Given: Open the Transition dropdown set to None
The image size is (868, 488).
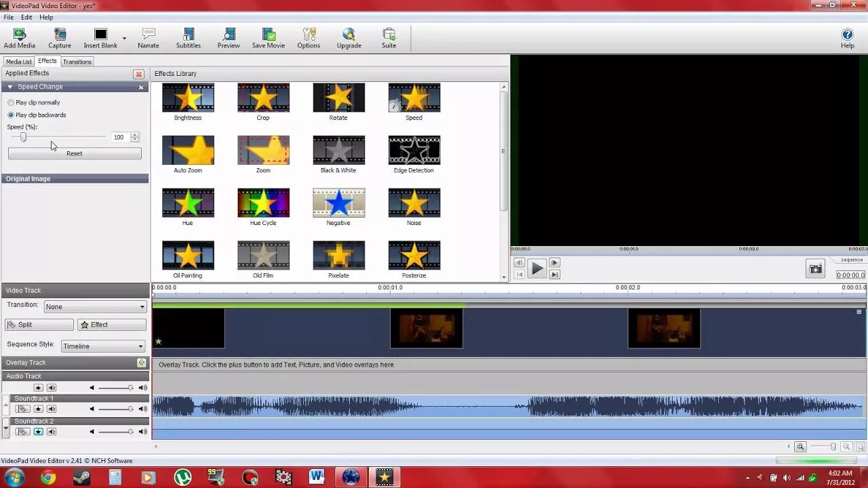Looking at the screenshot, I should (x=96, y=307).
